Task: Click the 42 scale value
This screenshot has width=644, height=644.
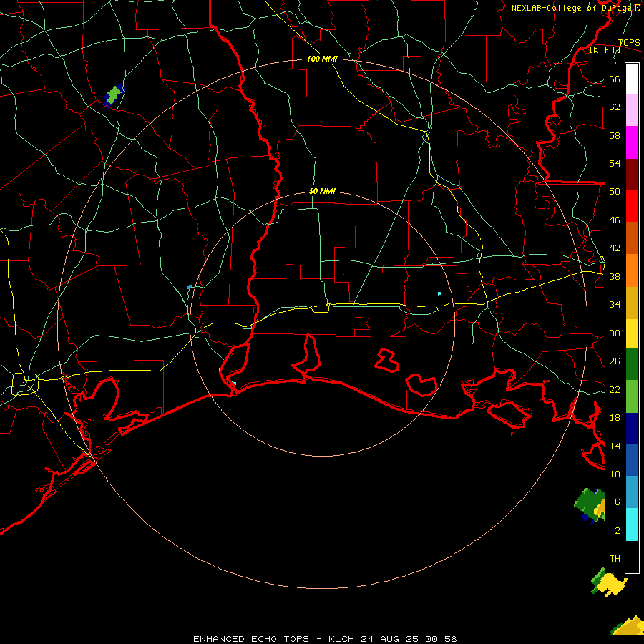Action: (615, 248)
